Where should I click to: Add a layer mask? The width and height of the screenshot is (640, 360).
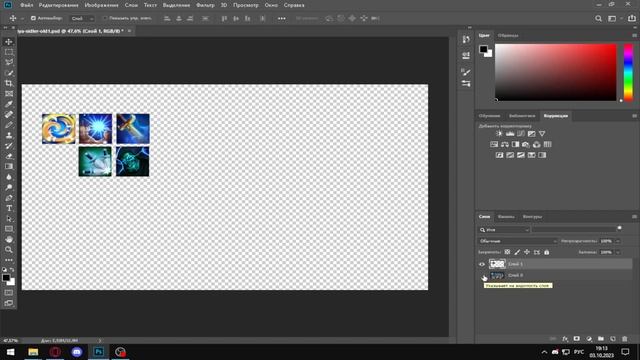coord(576,339)
